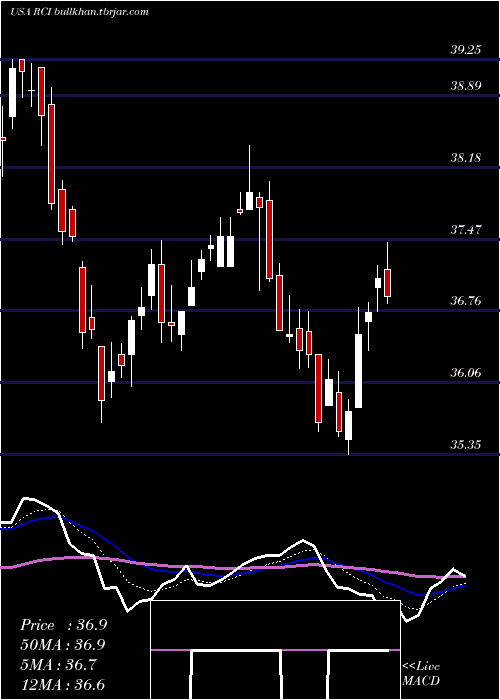Click the '12MA : 36.6' readout
Image resolution: width=500 pixels, height=700 pixels.
(x=63, y=684)
